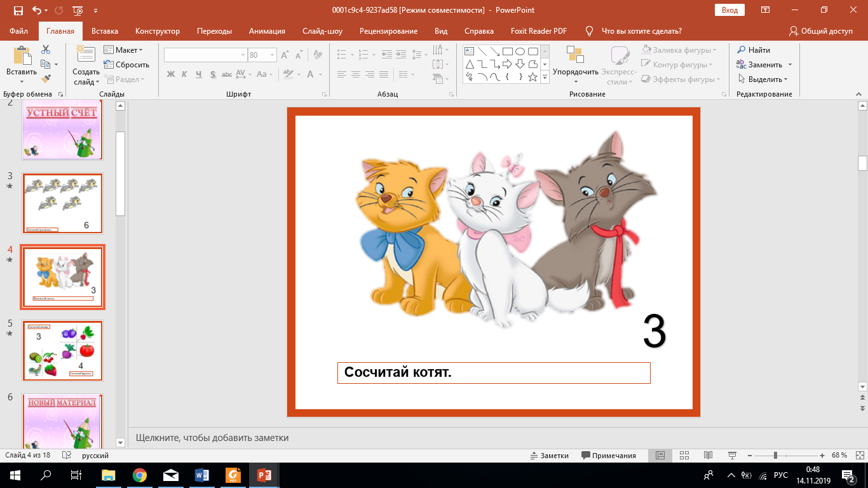Switch to reading view from status bar
868x488 pixels.
point(708,456)
